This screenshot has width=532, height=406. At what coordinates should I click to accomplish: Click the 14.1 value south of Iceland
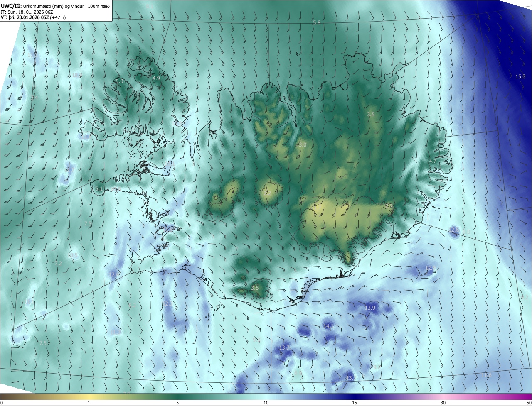click(328, 326)
